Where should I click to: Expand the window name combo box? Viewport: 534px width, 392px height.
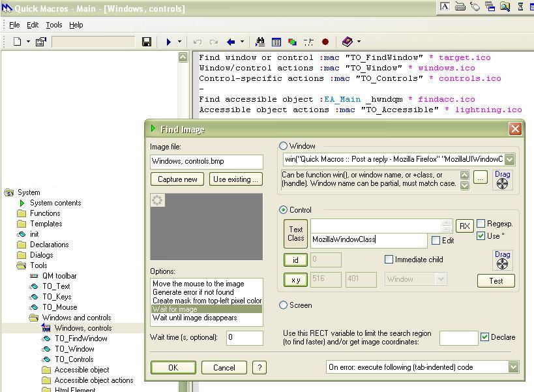click(x=509, y=159)
